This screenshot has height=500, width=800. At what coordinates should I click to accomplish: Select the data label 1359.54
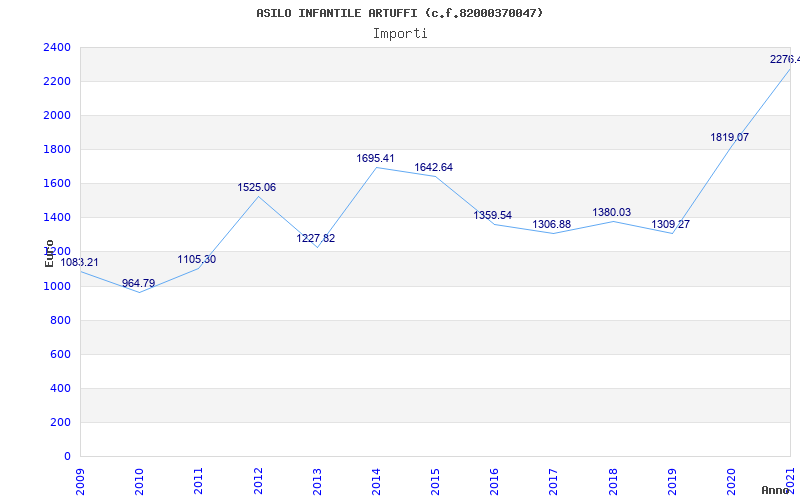[x=492, y=216]
